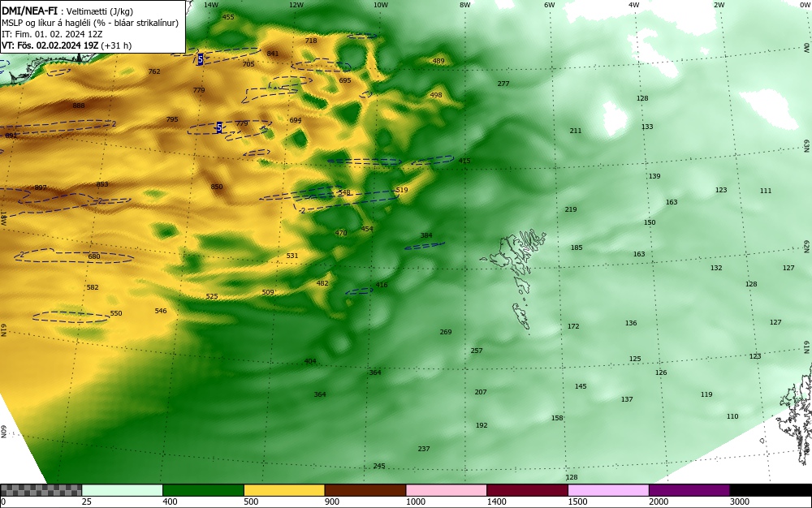Click the map value '718'
Image resolution: width=812 pixels, height=508 pixels.
(311, 41)
